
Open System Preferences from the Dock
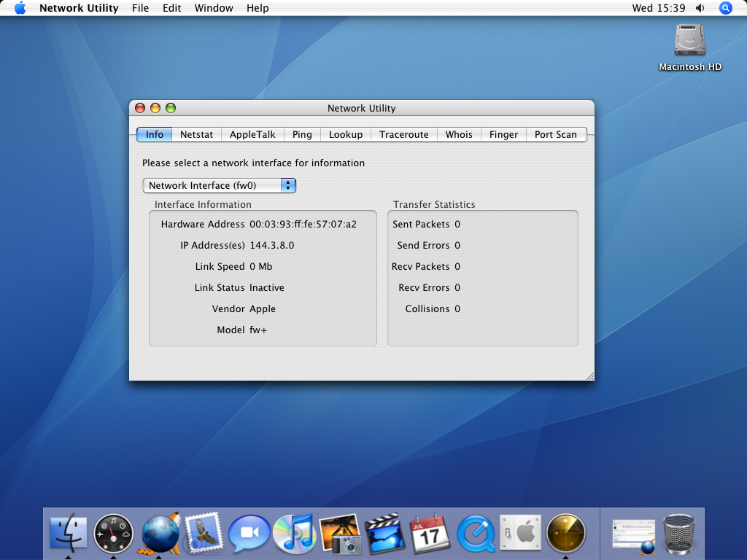pyautogui.click(x=520, y=533)
